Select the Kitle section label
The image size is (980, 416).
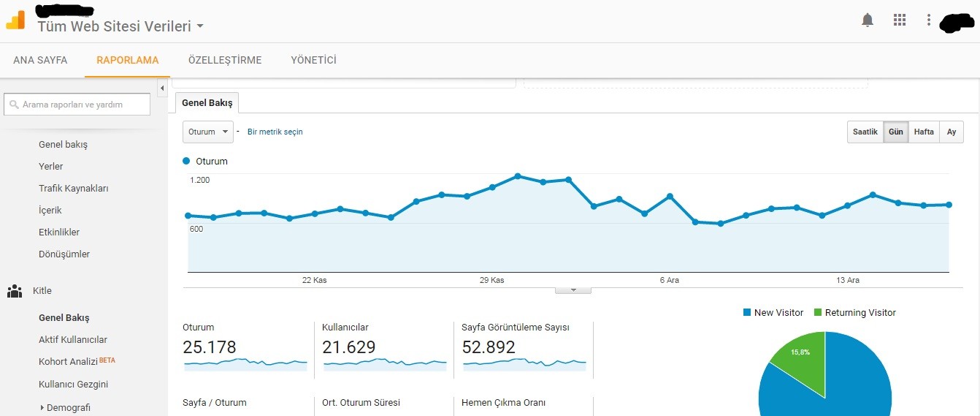(42, 291)
